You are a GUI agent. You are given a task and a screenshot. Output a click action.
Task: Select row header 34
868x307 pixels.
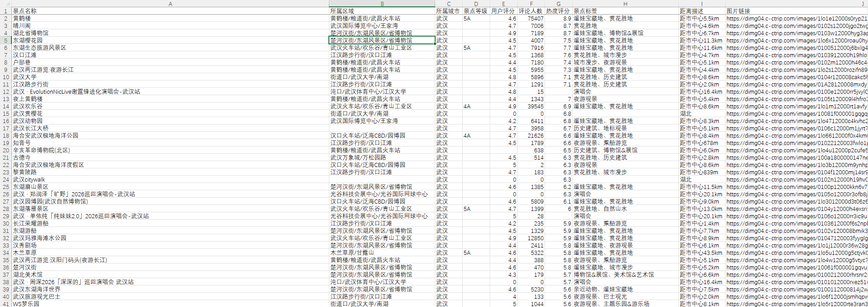tap(5, 253)
